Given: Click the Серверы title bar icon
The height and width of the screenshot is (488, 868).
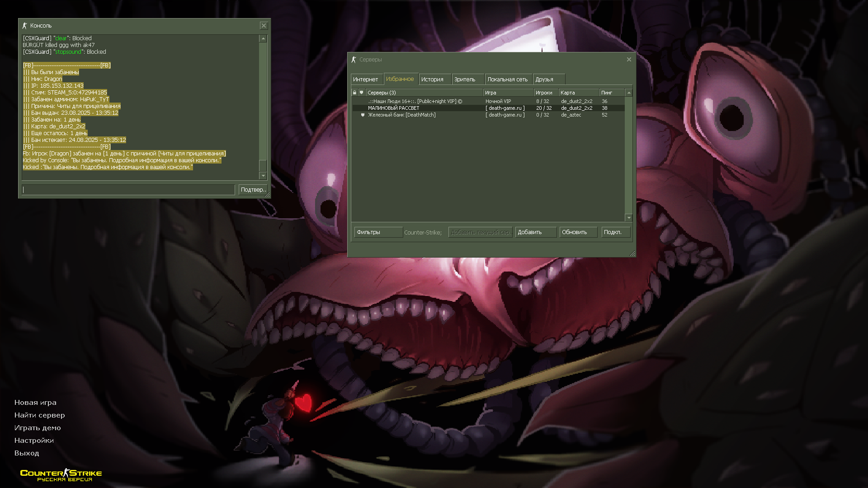Looking at the screenshot, I should [354, 60].
